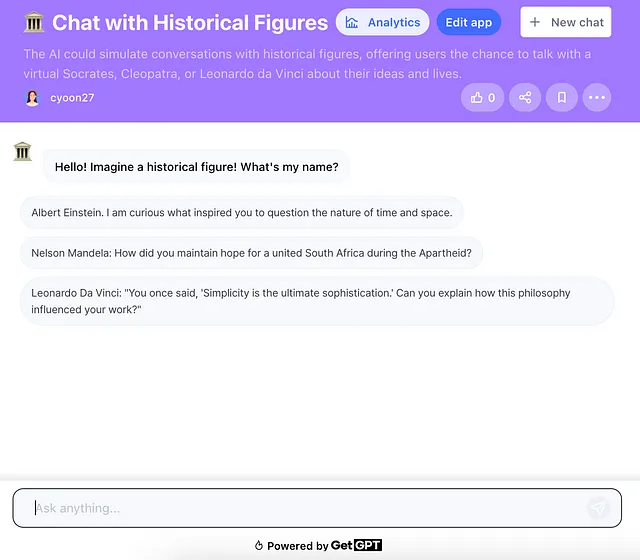The width and height of the screenshot is (640, 560).
Task: Click the cyoon27 profile avatar
Action: (x=32, y=98)
